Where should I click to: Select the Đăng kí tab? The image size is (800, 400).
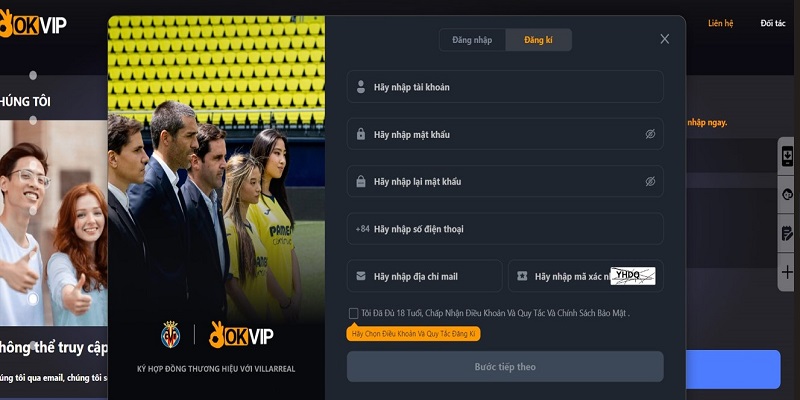point(538,40)
